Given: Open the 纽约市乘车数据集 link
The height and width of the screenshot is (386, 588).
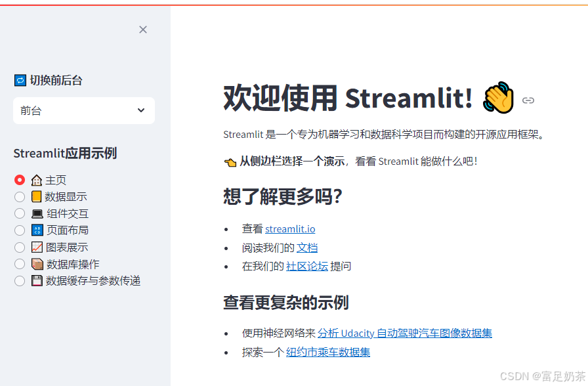Looking at the screenshot, I should click(x=328, y=353).
